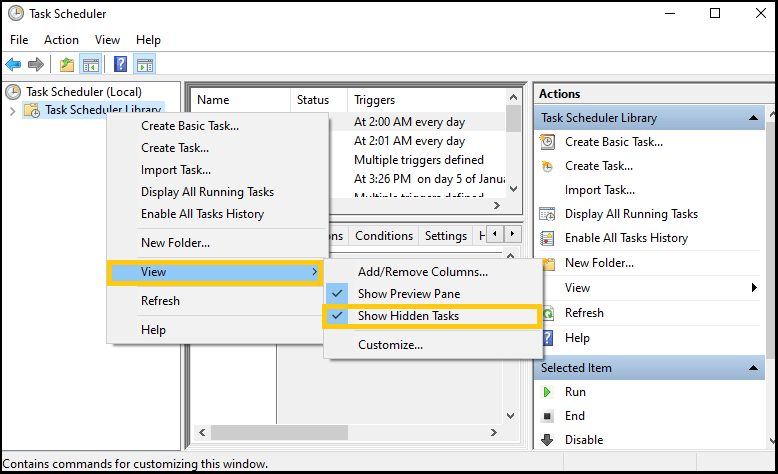Collapse the Task Scheduler Library section in Actions

(x=753, y=118)
